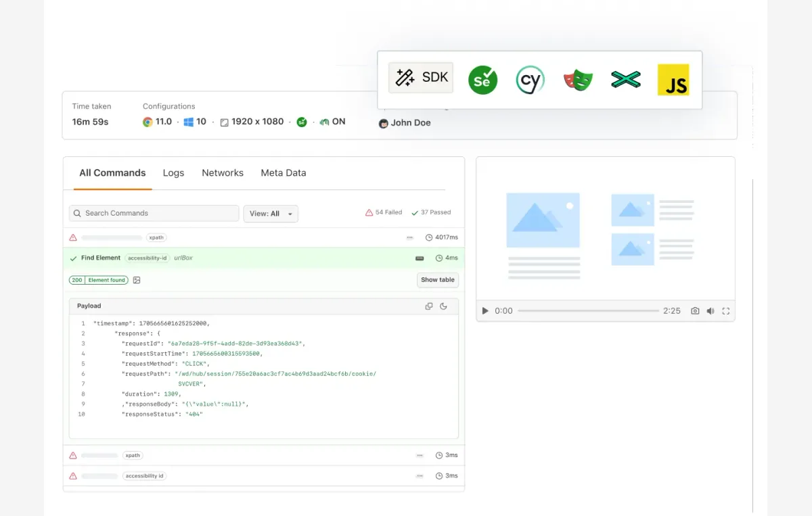Select the SDK magic wand option
This screenshot has width=812, height=516.
pyautogui.click(x=421, y=78)
